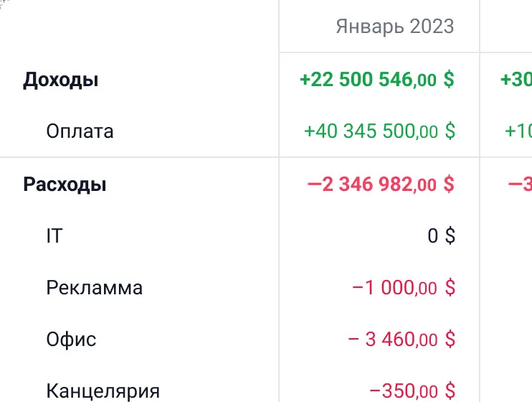Image resolution: width=532 pixels, height=402 pixels.
Task: Select the −350,00 $ Канцелярия amount
Action: coord(412,391)
